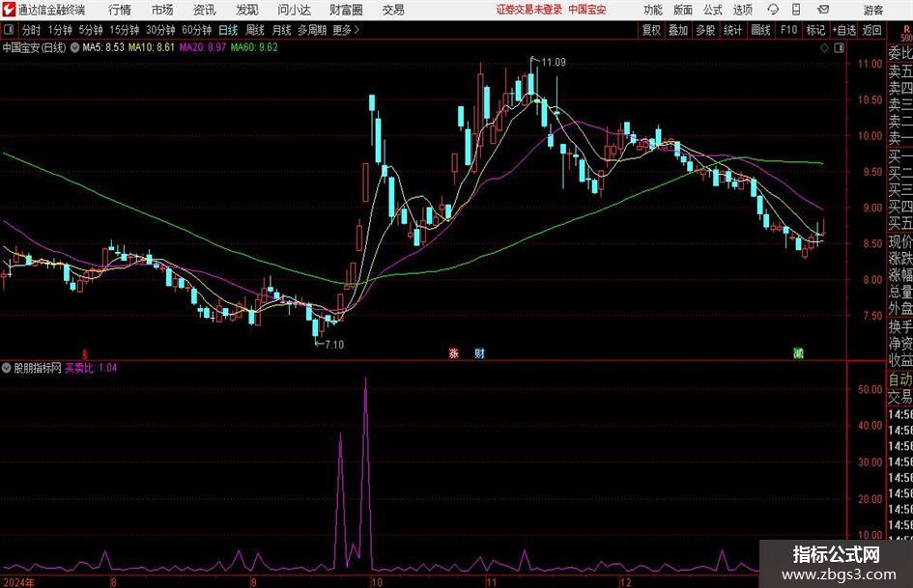The image size is (913, 588).
Task: Click the 7.10 low price label
Action: tap(334, 345)
